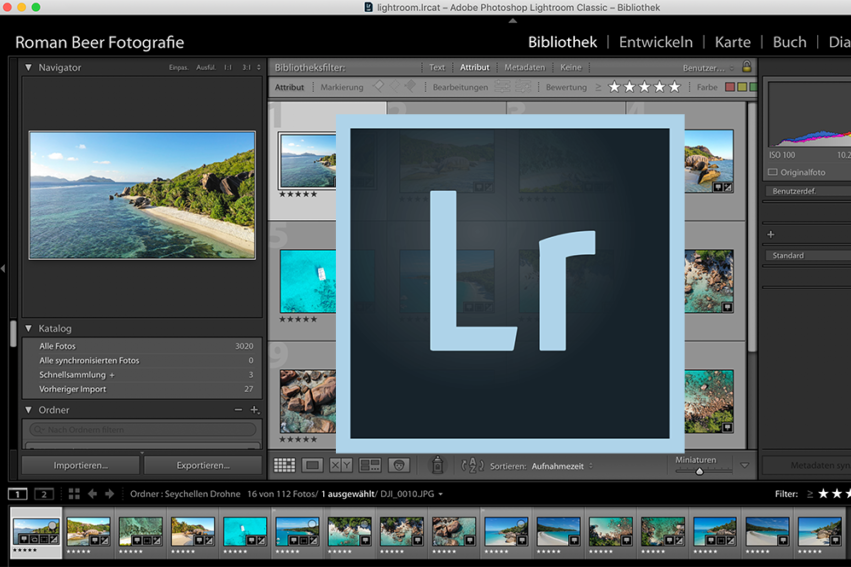The height and width of the screenshot is (567, 851).
Task: Collapse the top module bar via the arrow
Action: coord(512,21)
